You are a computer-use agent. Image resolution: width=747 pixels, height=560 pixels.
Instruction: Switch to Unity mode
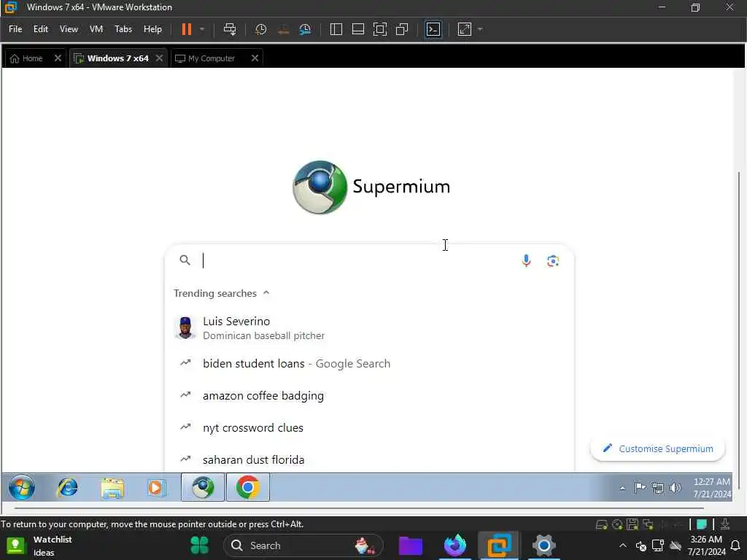[x=402, y=29]
